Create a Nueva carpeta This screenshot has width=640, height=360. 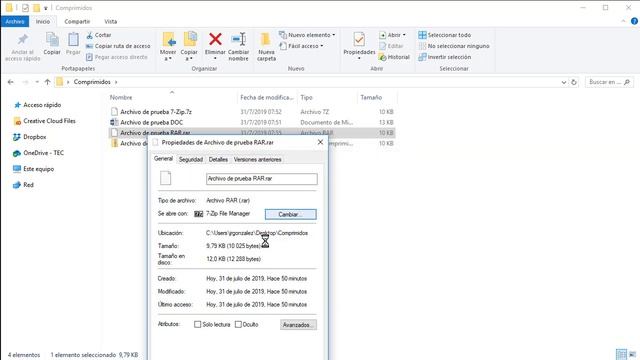(266, 47)
